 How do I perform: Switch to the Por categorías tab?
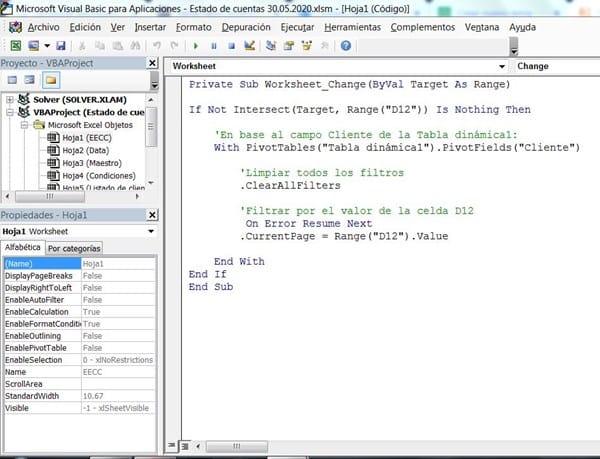pyautogui.click(x=74, y=247)
